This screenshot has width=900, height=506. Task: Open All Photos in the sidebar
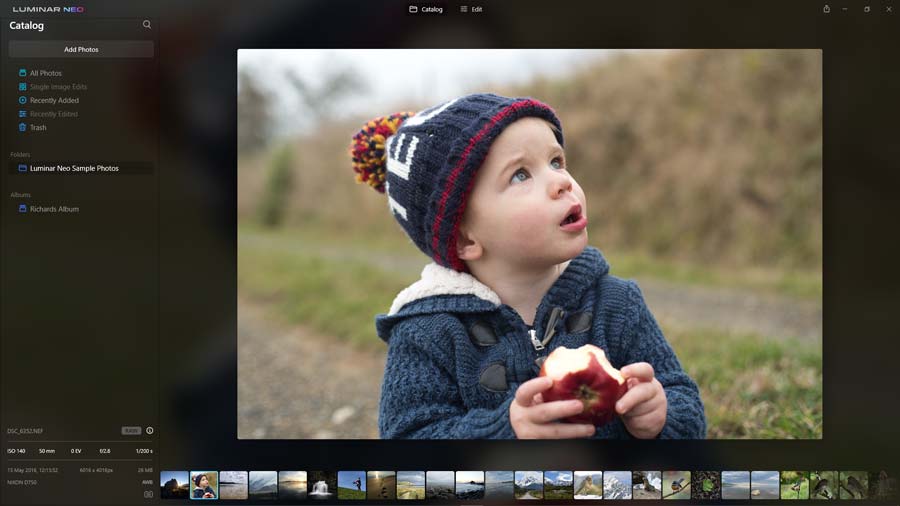coord(40,73)
